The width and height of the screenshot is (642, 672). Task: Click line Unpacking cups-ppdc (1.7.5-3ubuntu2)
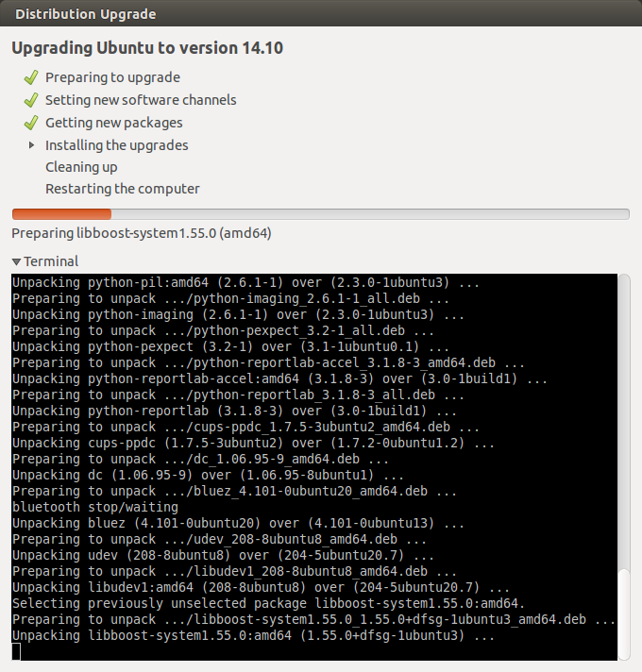click(253, 444)
